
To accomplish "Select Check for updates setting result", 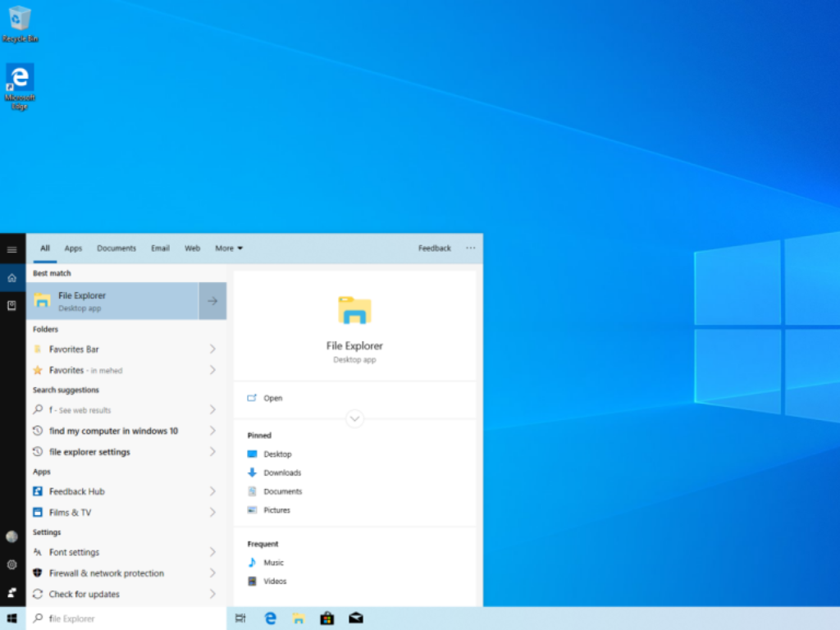I will [x=84, y=595].
